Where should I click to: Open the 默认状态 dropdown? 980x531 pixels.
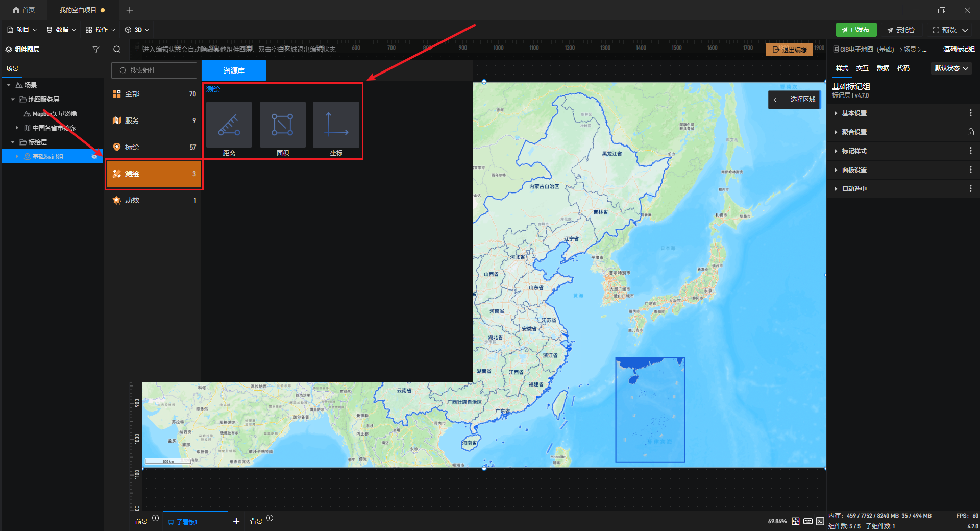coord(951,68)
